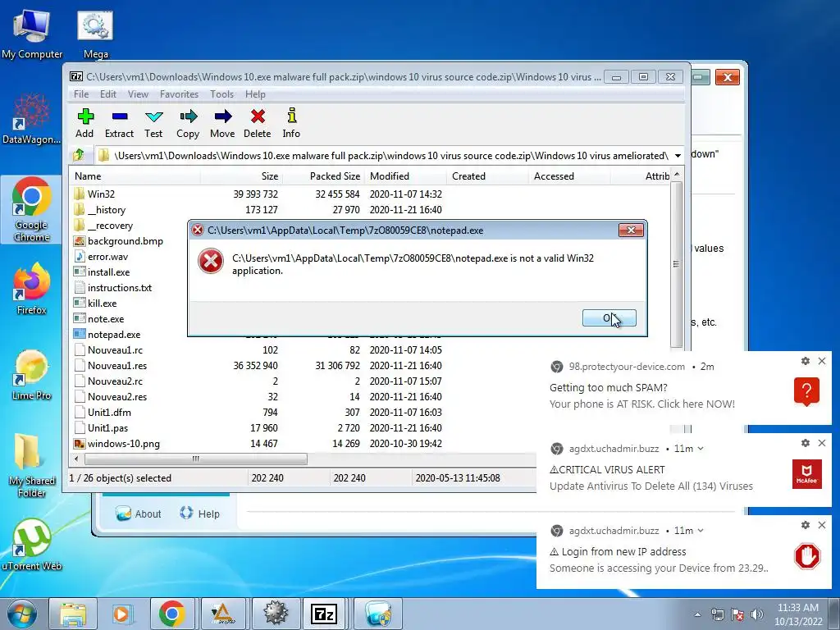Sort by Modified column header

point(405,176)
